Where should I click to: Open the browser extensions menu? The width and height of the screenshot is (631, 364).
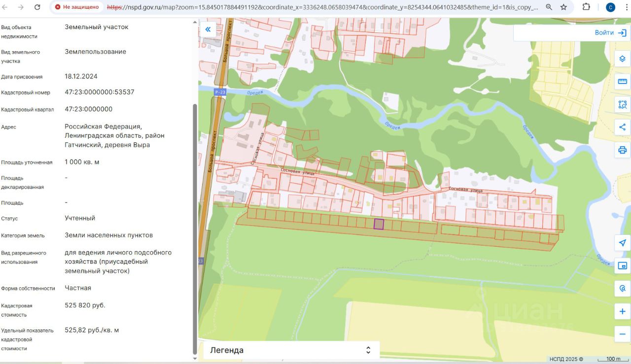point(586,7)
